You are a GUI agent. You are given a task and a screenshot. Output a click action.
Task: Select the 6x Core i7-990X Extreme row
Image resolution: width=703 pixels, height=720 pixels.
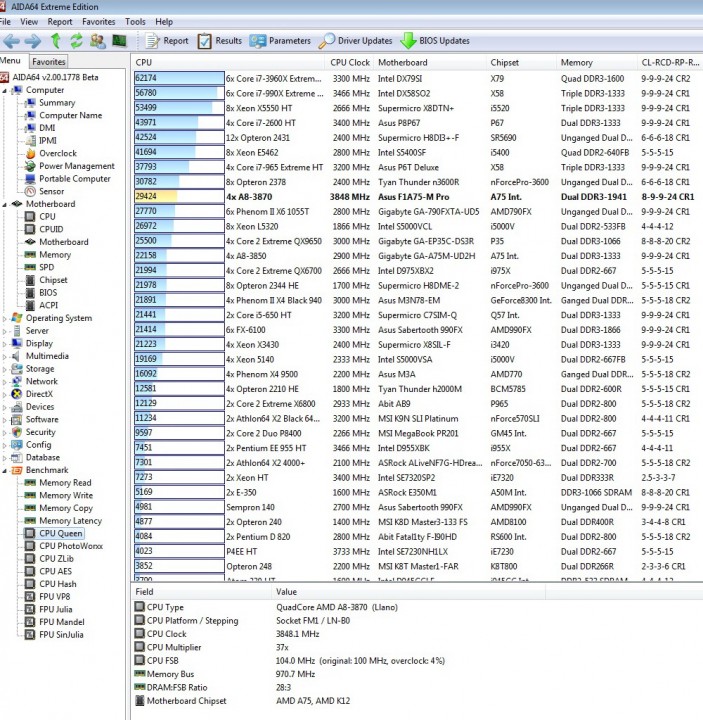click(417, 93)
